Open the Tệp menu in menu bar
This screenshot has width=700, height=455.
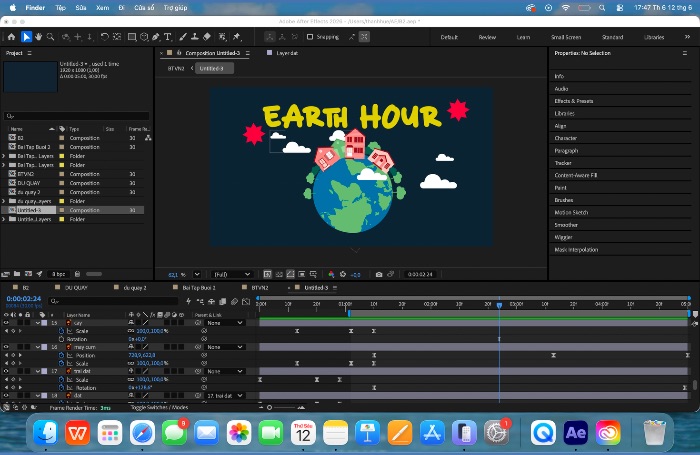tap(60, 8)
